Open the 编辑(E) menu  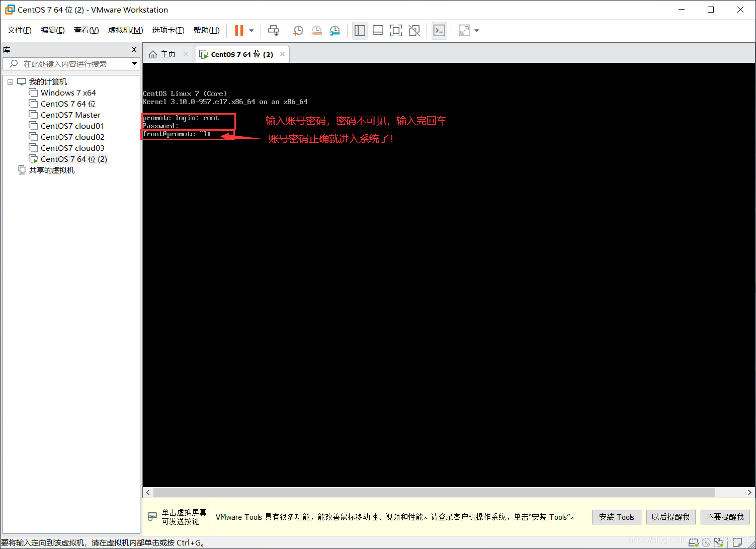(x=53, y=30)
